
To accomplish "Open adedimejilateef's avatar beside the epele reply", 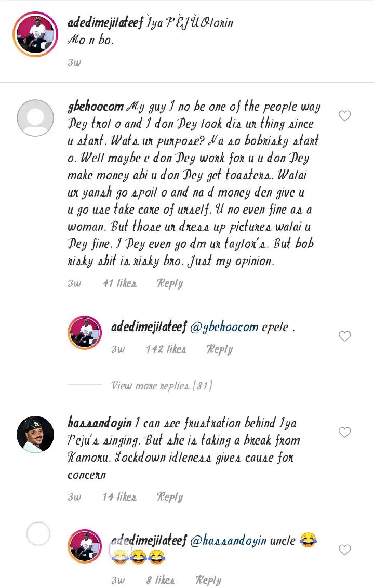I will click(x=85, y=333).
